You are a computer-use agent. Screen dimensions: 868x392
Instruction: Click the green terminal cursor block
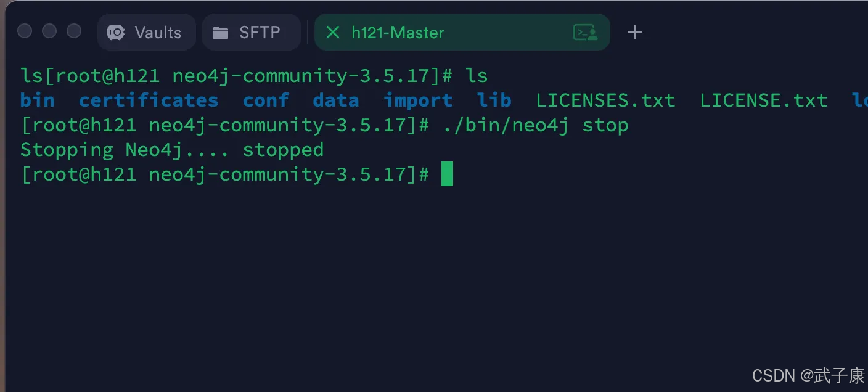click(x=448, y=174)
